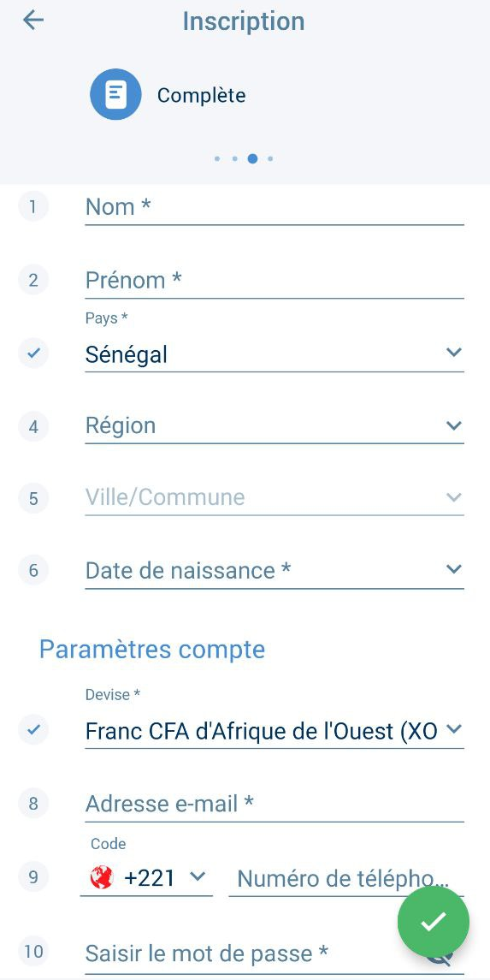The height and width of the screenshot is (980, 490).
Task: Focus the Prénom input field
Action: tap(275, 282)
